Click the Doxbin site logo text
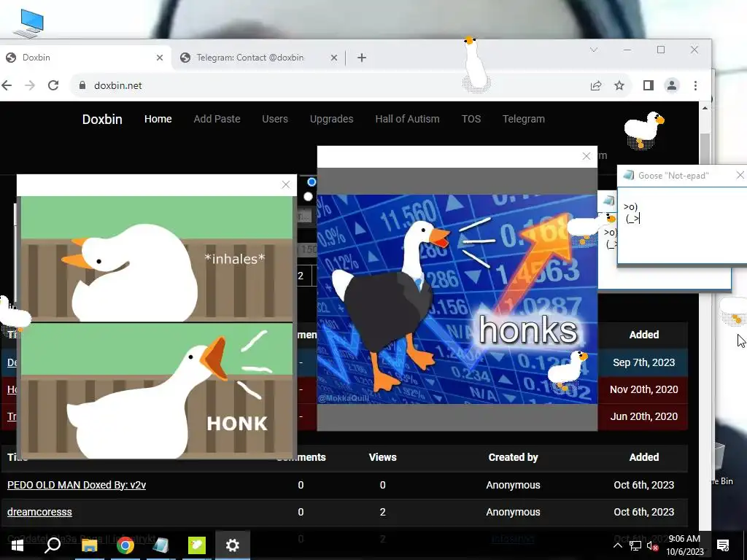747x560 pixels. click(102, 119)
